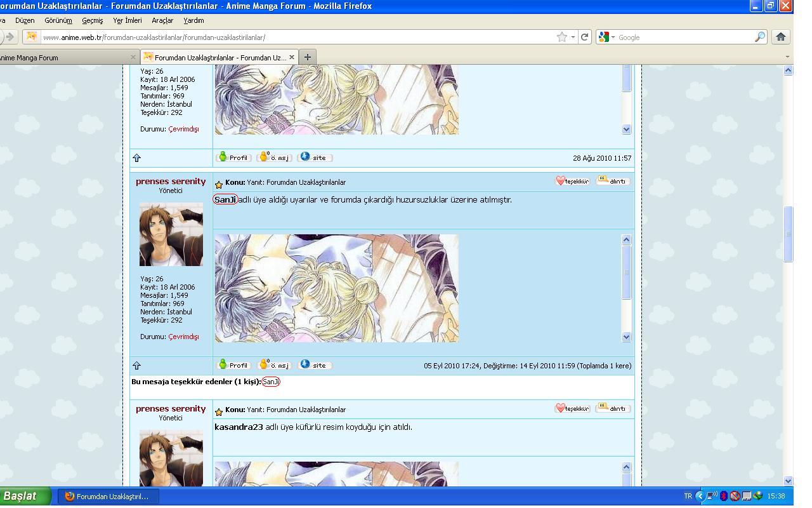Image resolution: width=812 pixels, height=508 pixels.
Task: Click site button under 28 Ağu 2010 post
Action: (315, 157)
